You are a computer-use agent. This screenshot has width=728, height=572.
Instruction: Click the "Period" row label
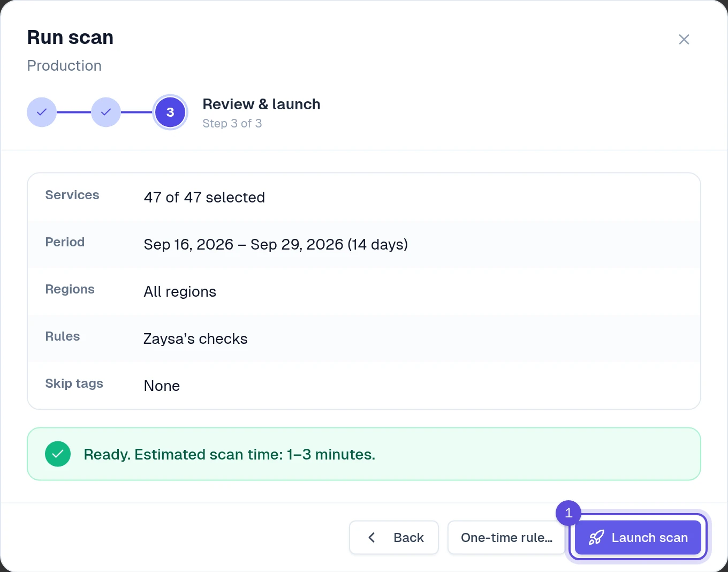(x=65, y=242)
